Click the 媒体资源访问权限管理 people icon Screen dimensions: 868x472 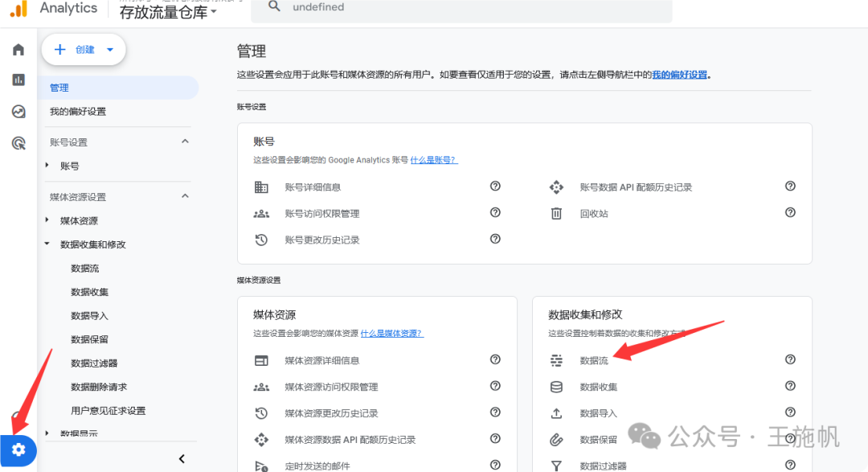point(261,388)
